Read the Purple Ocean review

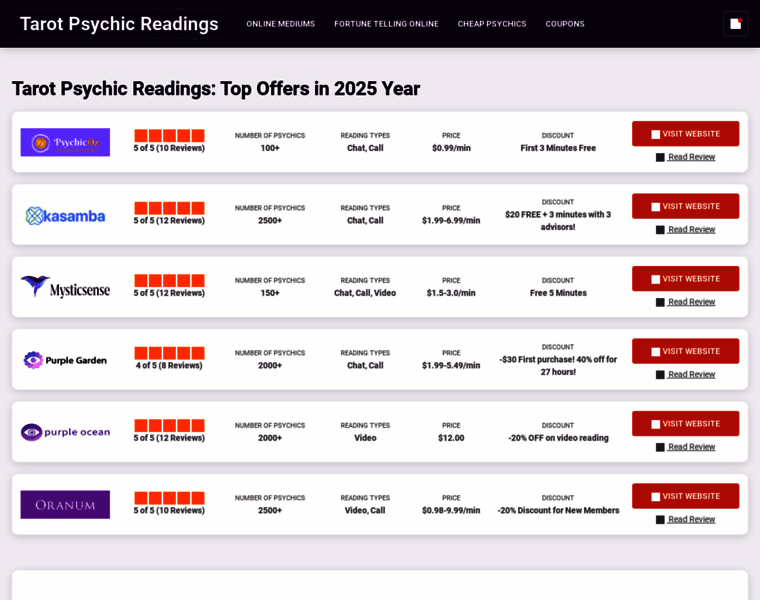coord(685,447)
